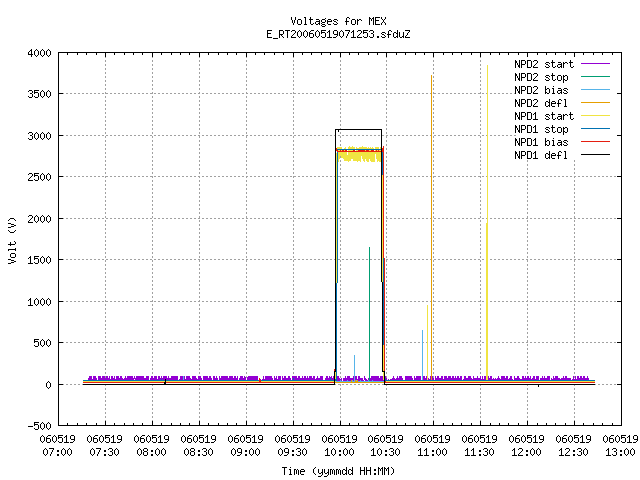Viewport: 640px width, 480px height.
Task: Click the black NPD1 defl legend line
Action: coord(596,155)
